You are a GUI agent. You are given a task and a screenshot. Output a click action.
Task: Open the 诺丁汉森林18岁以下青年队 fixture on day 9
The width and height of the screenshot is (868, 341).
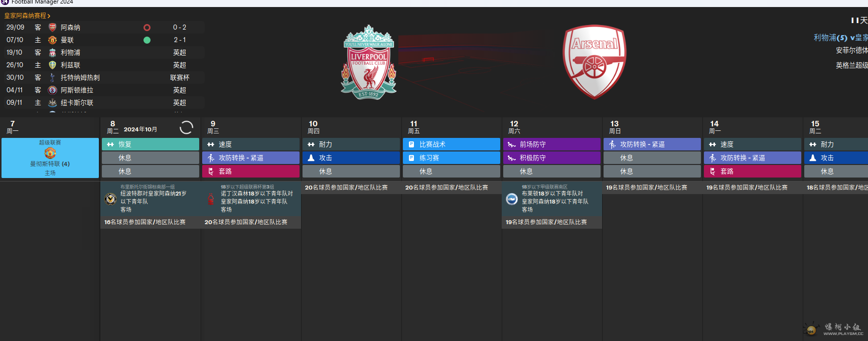coord(251,199)
